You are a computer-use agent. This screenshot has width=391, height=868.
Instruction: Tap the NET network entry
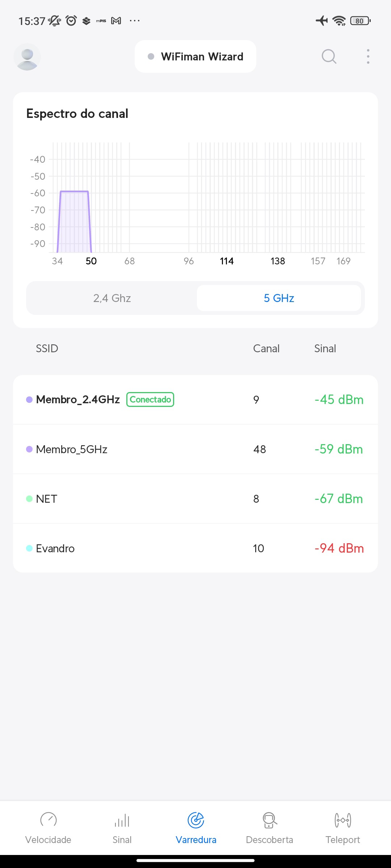coord(195,499)
